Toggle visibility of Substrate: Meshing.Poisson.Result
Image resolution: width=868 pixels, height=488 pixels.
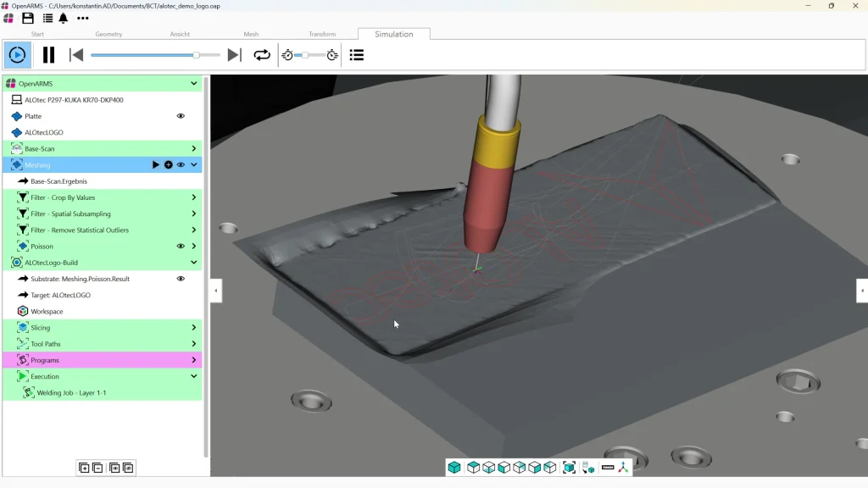pos(181,279)
